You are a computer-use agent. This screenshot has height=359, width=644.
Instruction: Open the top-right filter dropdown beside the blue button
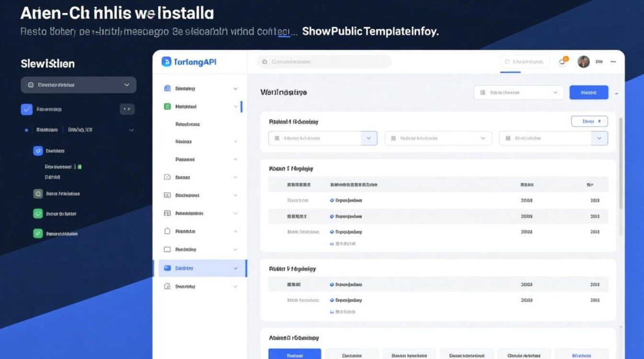tap(518, 92)
